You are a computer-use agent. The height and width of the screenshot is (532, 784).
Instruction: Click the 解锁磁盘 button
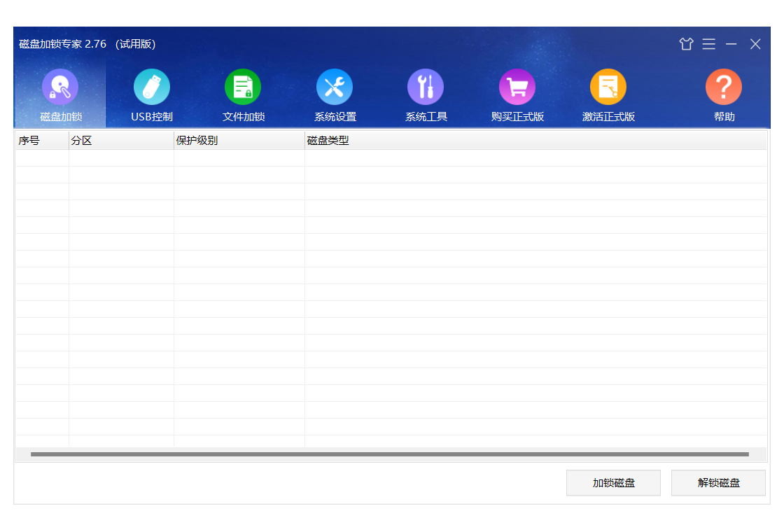[x=718, y=483]
